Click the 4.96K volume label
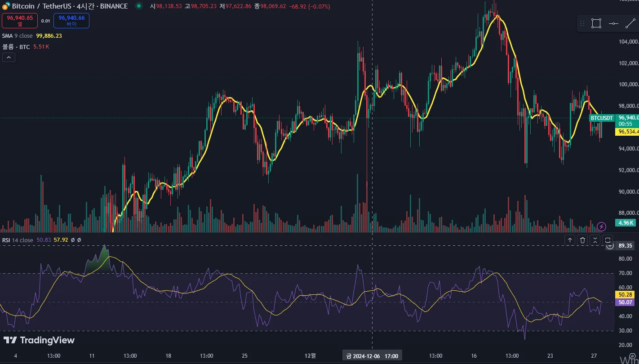The image size is (639, 364). pos(626,222)
